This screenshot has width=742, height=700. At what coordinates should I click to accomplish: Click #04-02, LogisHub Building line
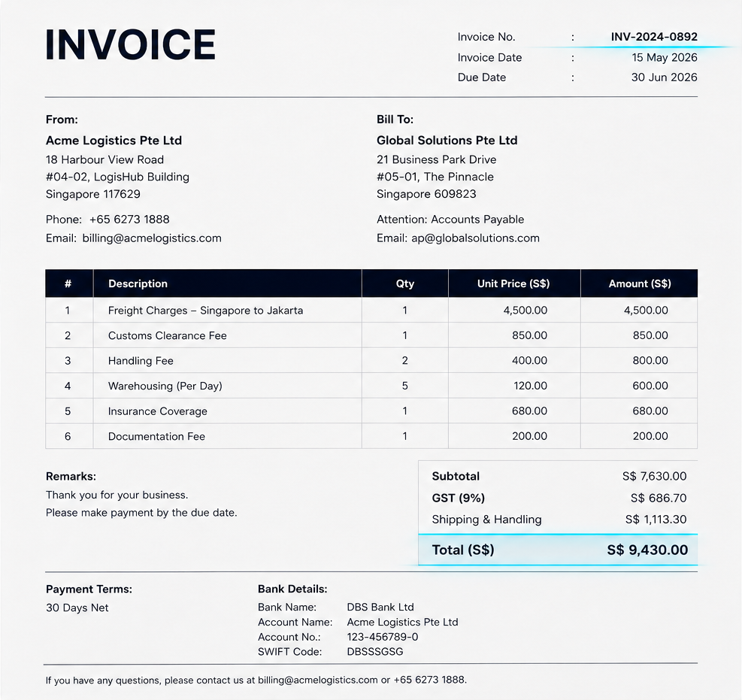pos(117,177)
